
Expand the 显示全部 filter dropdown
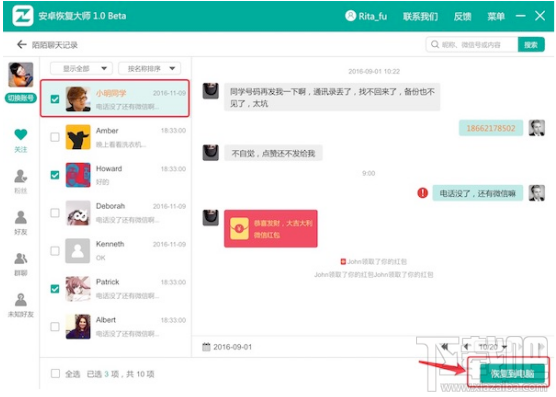[82, 68]
